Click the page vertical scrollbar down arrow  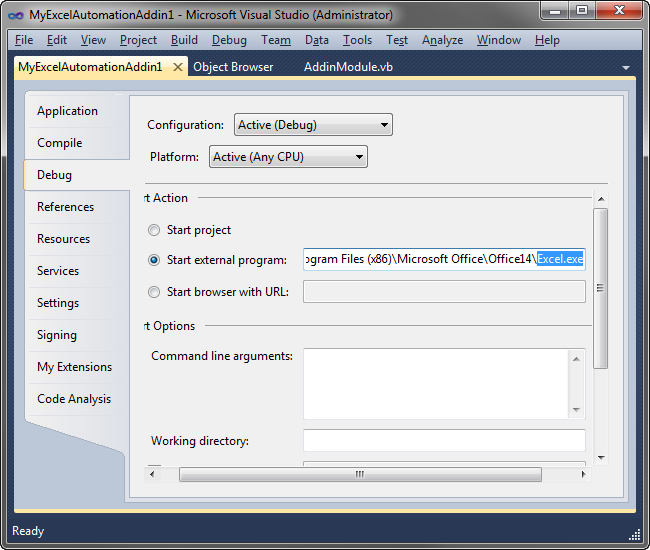pyautogui.click(x=601, y=458)
